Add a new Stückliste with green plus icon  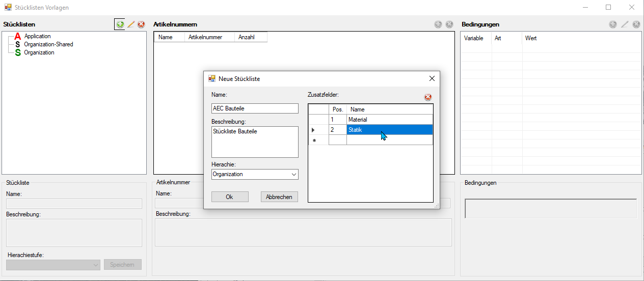(120, 24)
